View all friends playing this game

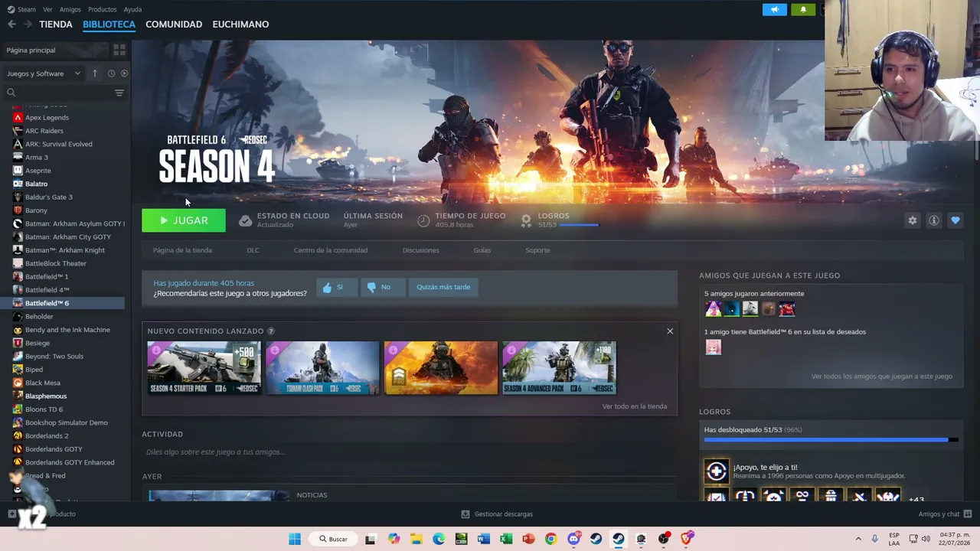[882, 377]
